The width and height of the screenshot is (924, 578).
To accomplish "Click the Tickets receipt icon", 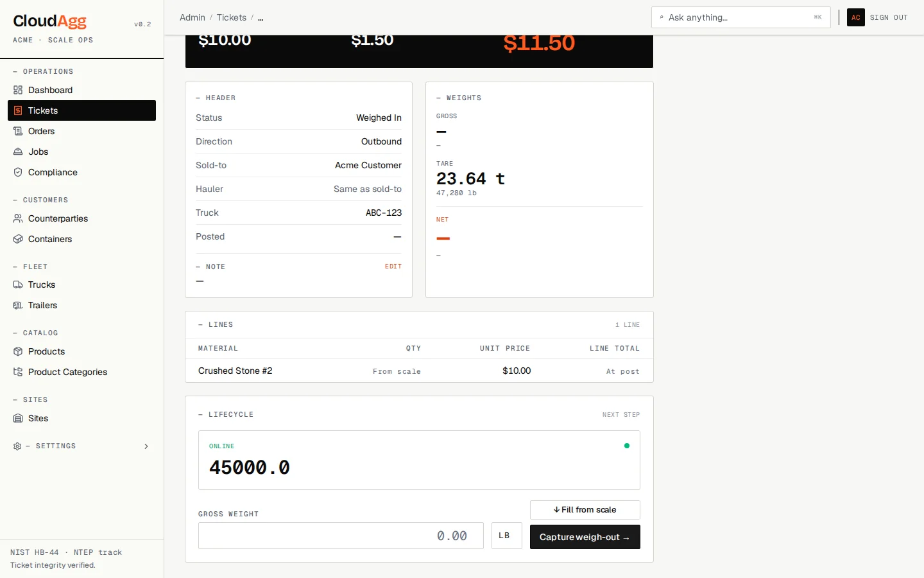I will 18,110.
